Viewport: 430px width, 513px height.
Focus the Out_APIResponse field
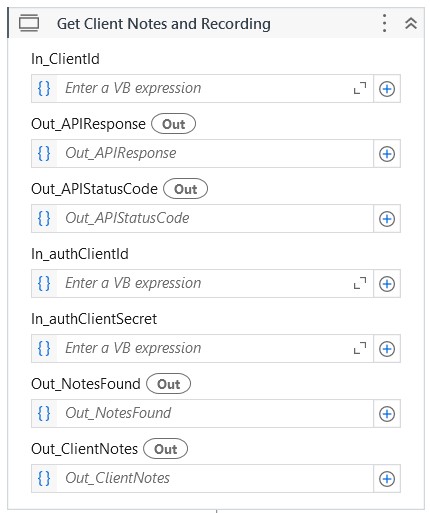click(215, 153)
